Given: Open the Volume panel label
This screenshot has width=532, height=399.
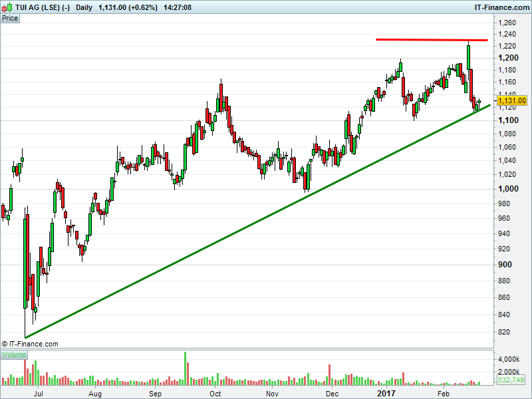Looking at the screenshot, I should pos(14,354).
